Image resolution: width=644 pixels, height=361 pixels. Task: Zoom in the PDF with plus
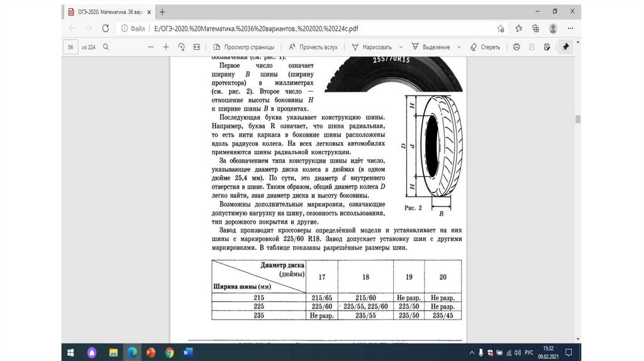[166, 47]
